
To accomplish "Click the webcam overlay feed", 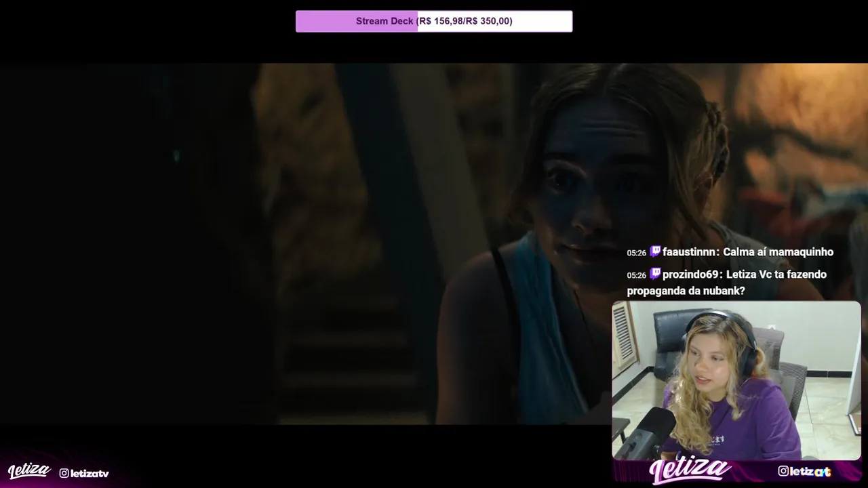I will (x=736, y=381).
